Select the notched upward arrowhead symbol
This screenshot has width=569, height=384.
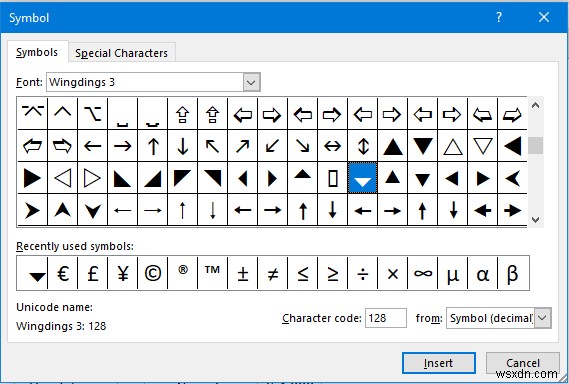click(x=62, y=210)
